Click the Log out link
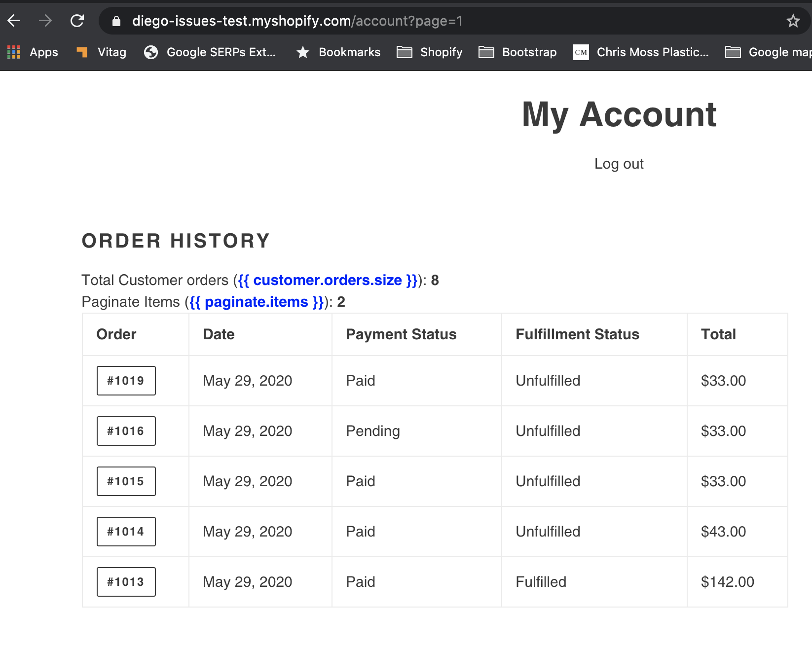Image resolution: width=812 pixels, height=646 pixels. pos(619,164)
